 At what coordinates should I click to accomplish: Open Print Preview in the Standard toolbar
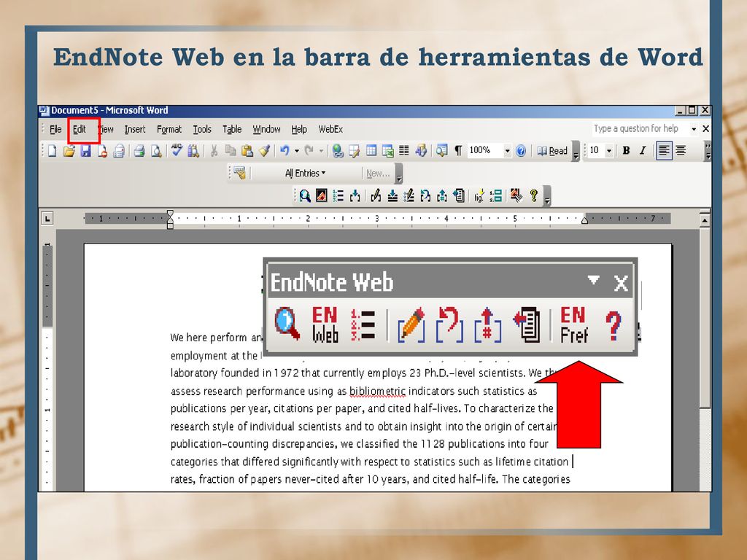click(156, 151)
